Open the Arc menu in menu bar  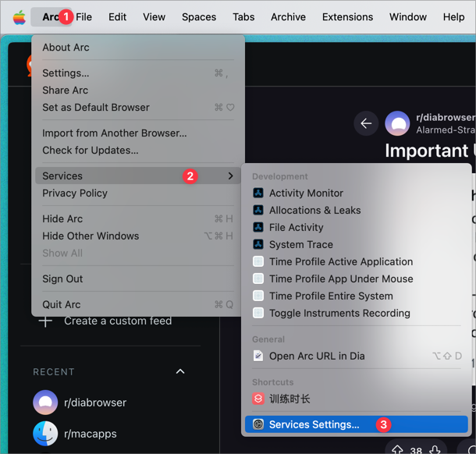point(51,17)
